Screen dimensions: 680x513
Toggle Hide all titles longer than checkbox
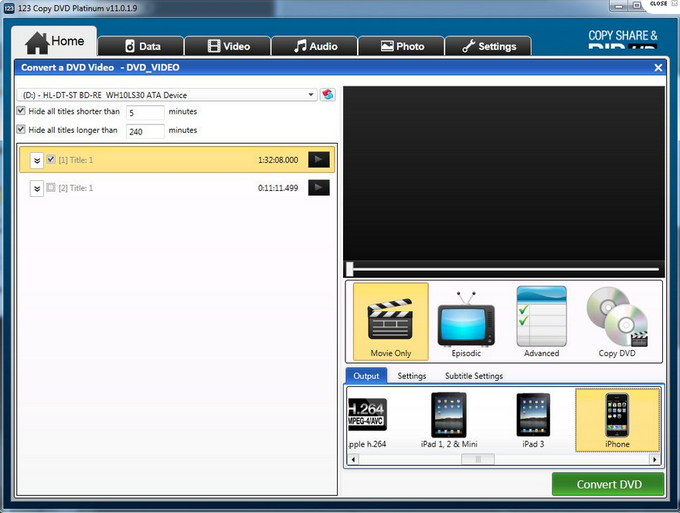pyautogui.click(x=21, y=129)
